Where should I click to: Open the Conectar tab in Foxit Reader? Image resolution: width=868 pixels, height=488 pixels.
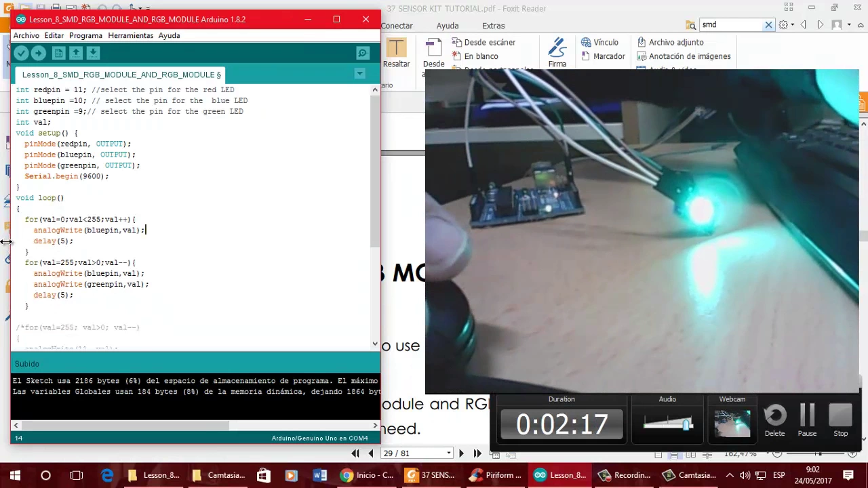(x=397, y=26)
